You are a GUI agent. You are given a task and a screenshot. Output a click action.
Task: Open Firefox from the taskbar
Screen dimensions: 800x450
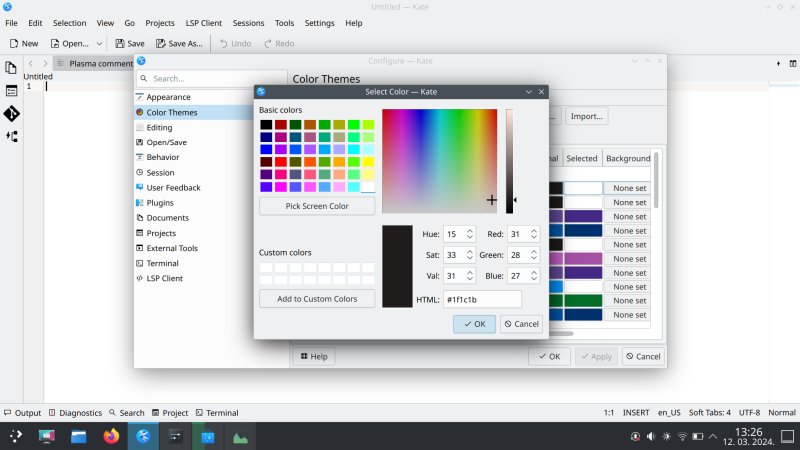(111, 437)
